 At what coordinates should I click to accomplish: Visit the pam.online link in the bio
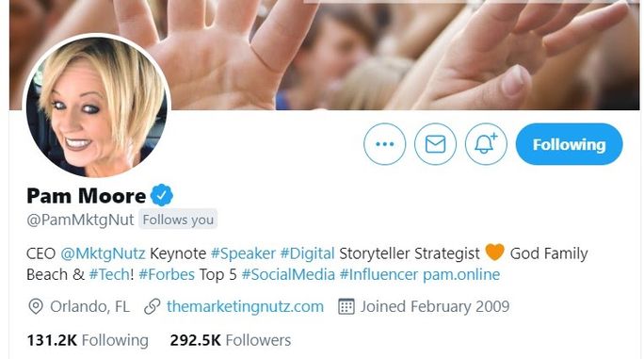(461, 275)
